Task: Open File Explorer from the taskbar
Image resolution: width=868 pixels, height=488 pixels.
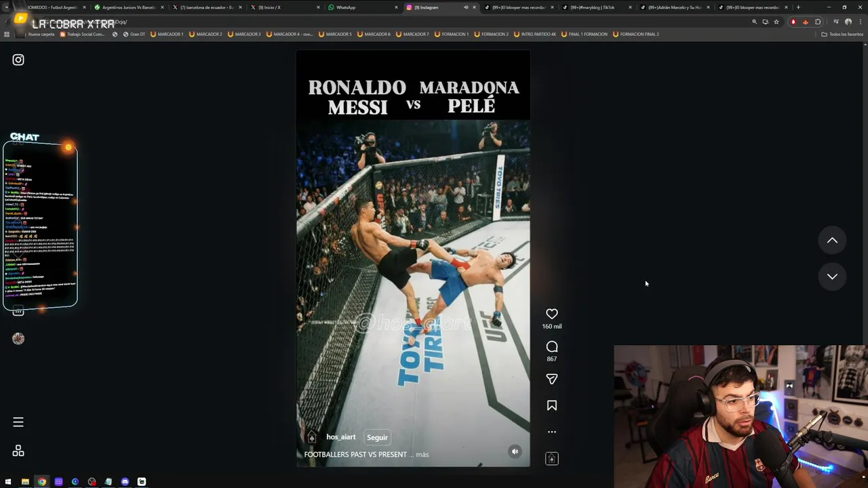Action: [x=25, y=482]
